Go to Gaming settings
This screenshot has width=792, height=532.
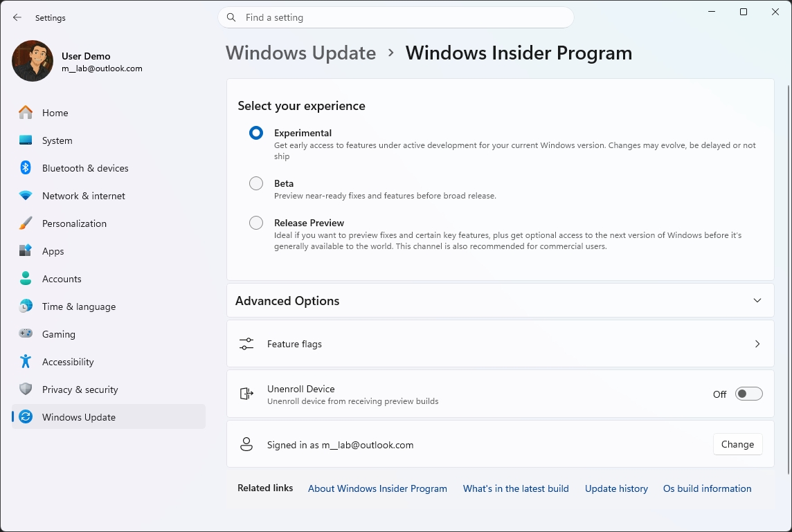pos(109,334)
